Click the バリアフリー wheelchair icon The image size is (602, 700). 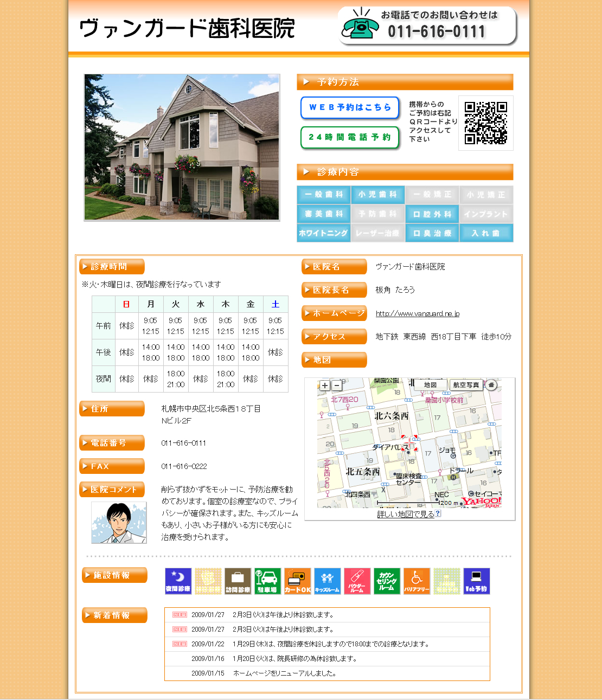(x=417, y=581)
